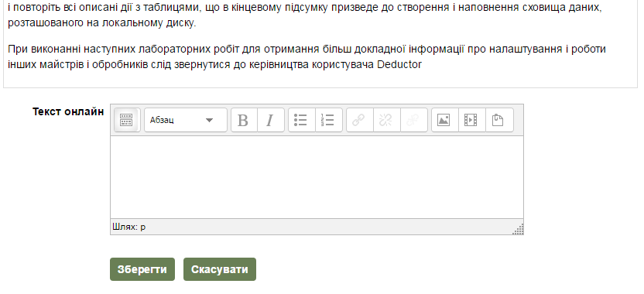Click the insert link chain icon
This screenshot has width=644, height=294.
coord(360,120)
